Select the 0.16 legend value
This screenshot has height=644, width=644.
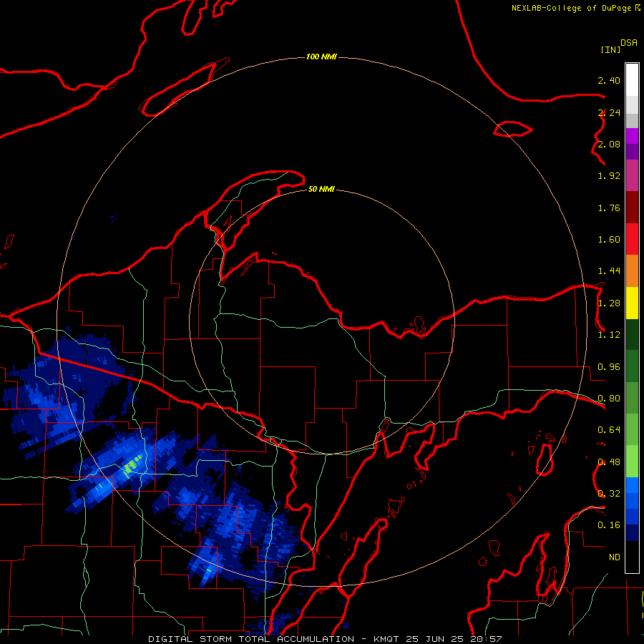(609, 525)
